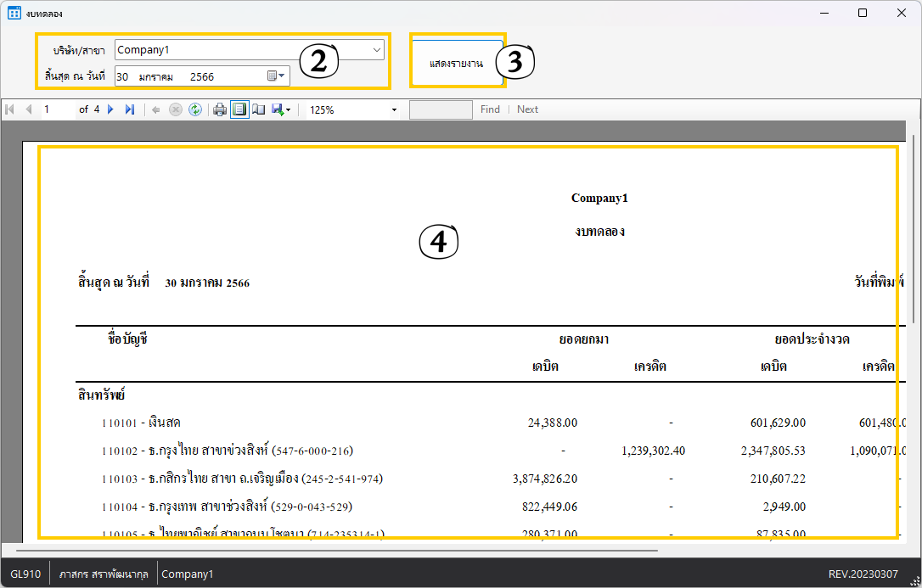922x588 pixels.
Task: Open the Page Setup icon
Action: point(258,109)
